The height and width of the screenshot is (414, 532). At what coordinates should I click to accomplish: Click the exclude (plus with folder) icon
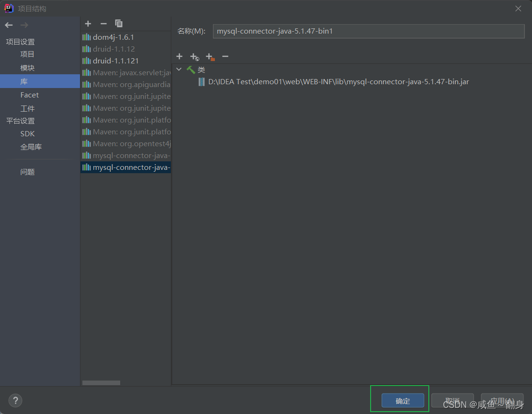coord(210,57)
